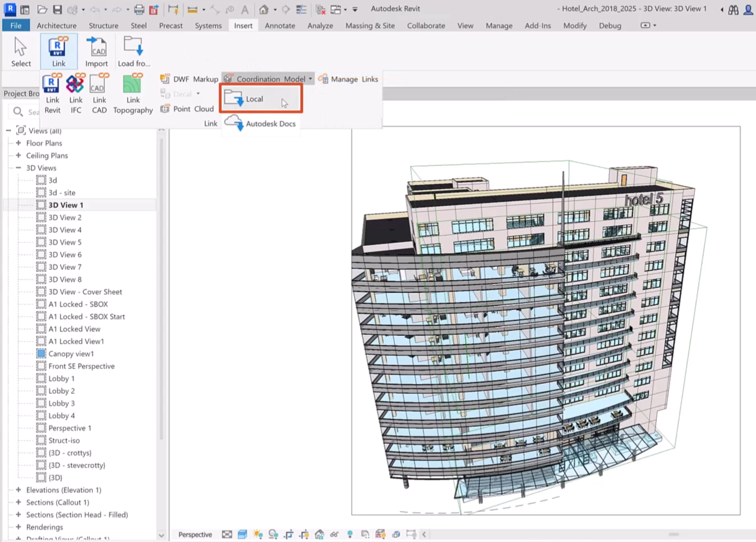
Task: Toggle Unlocked 3D View house icon
Action: point(319,534)
